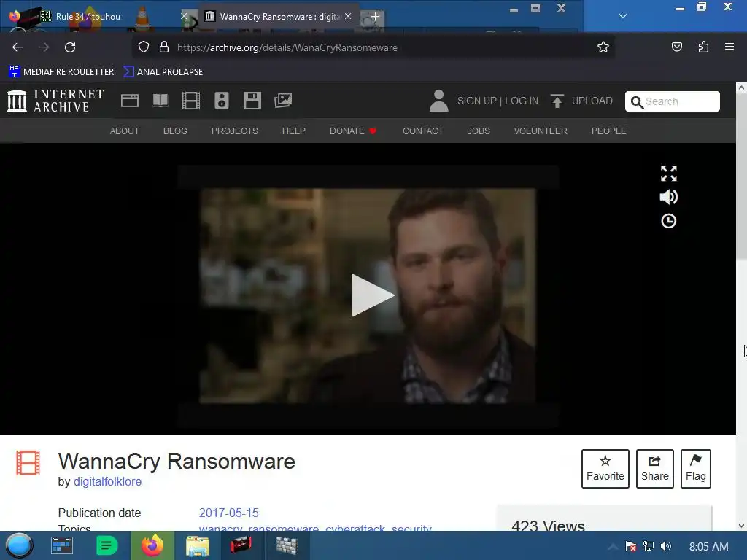This screenshot has height=560, width=747.
Task: Play the WannaCry Ransomware video
Action: click(x=373, y=295)
